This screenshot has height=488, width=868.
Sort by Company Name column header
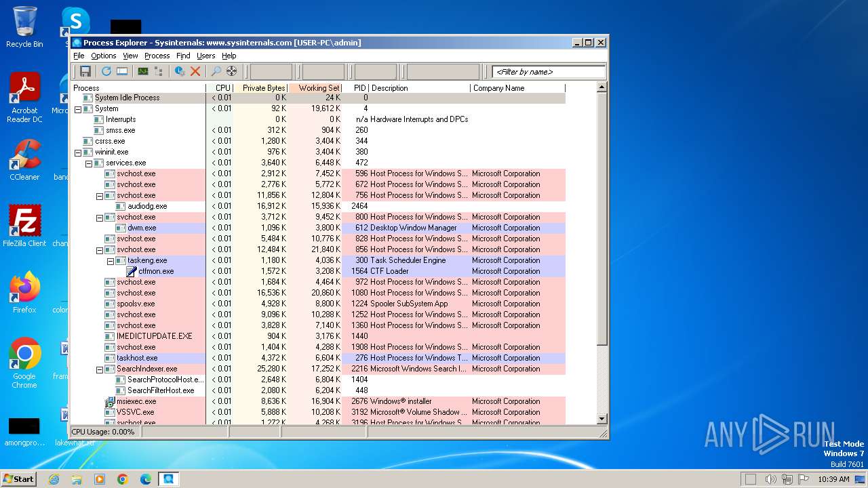click(518, 88)
